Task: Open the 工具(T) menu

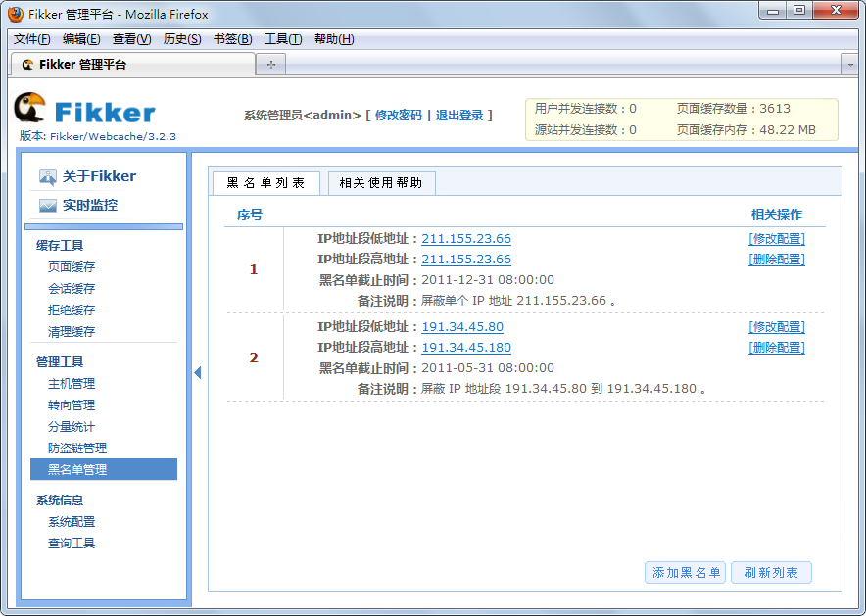Action: [283, 39]
